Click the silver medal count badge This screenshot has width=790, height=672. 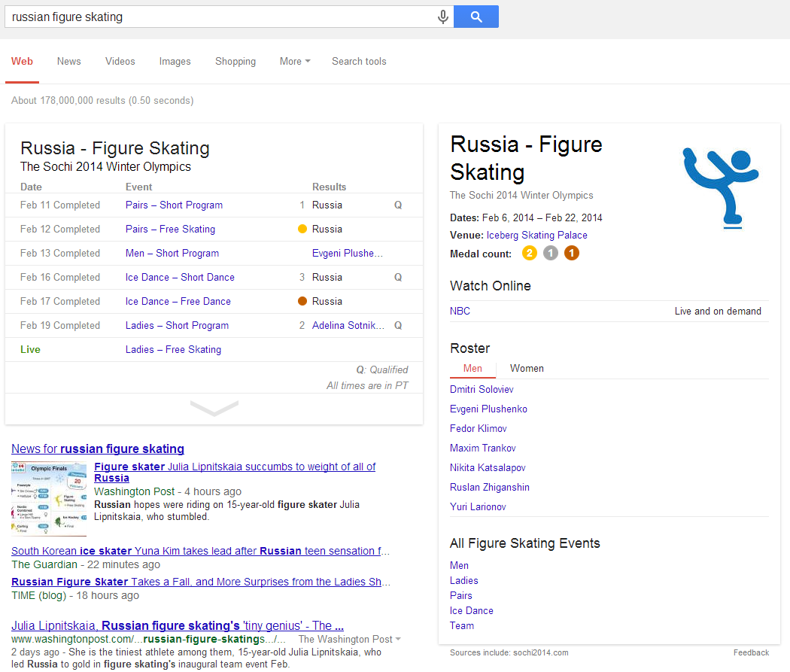coord(550,253)
